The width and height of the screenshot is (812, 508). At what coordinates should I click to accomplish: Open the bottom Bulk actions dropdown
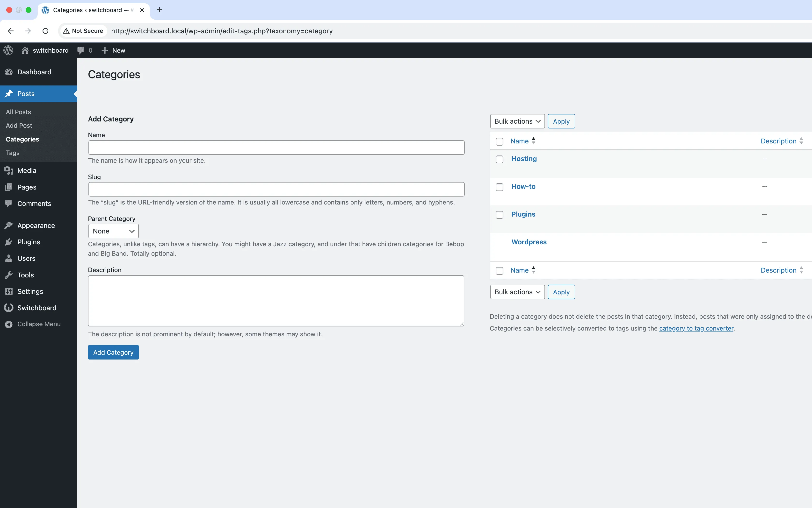click(x=517, y=292)
